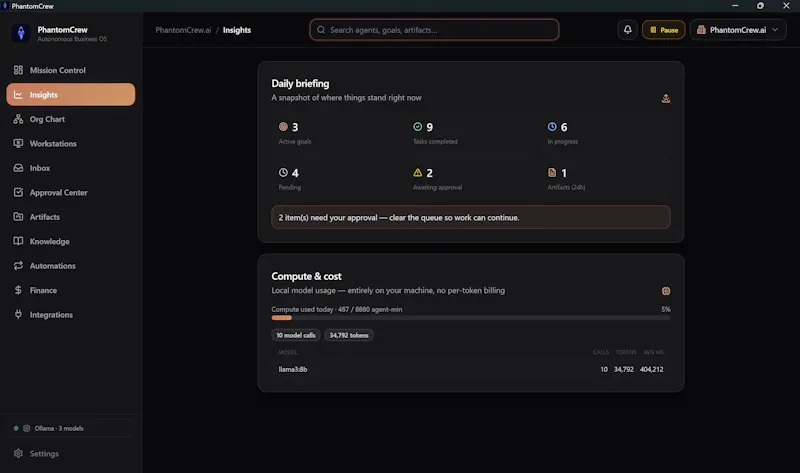This screenshot has height=473, width=800.
Task: Click the 'Awaiting approval' label
Action: [x=437, y=187]
